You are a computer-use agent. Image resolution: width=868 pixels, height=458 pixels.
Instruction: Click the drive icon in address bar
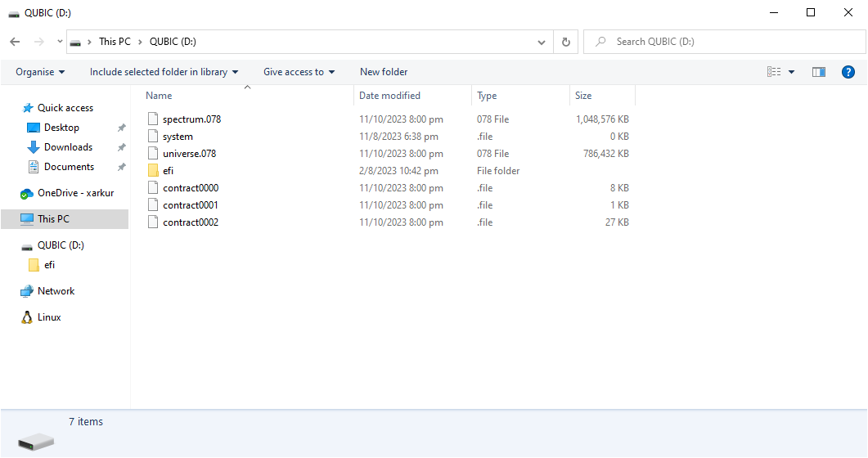click(x=76, y=42)
